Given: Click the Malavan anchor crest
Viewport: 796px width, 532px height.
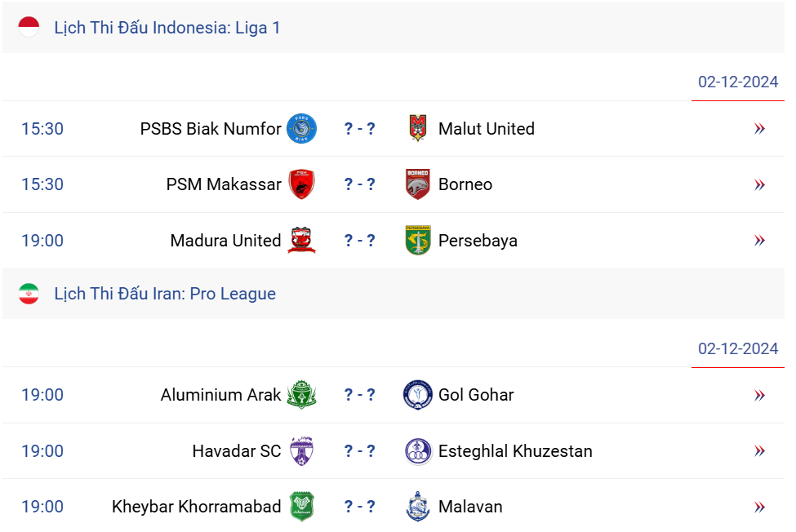Looking at the screenshot, I should coord(418,507).
